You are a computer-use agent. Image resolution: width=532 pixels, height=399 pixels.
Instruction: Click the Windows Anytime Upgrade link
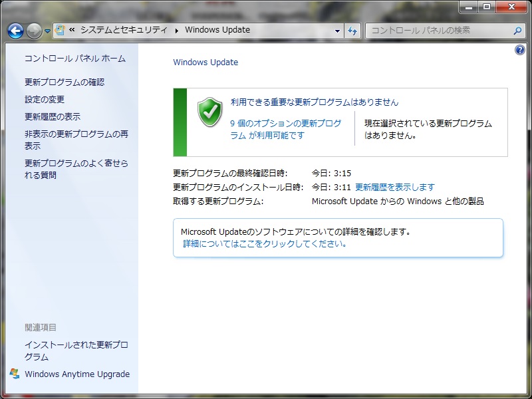77,374
